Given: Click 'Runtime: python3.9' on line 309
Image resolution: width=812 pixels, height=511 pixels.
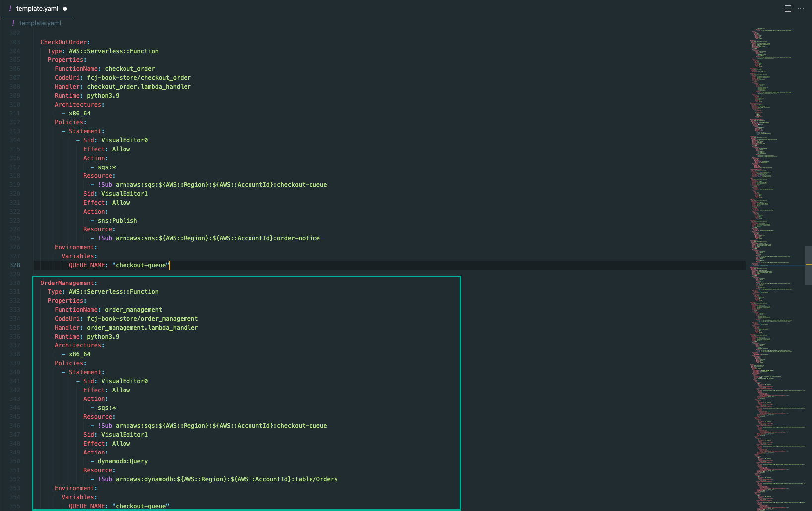Looking at the screenshot, I should point(87,96).
